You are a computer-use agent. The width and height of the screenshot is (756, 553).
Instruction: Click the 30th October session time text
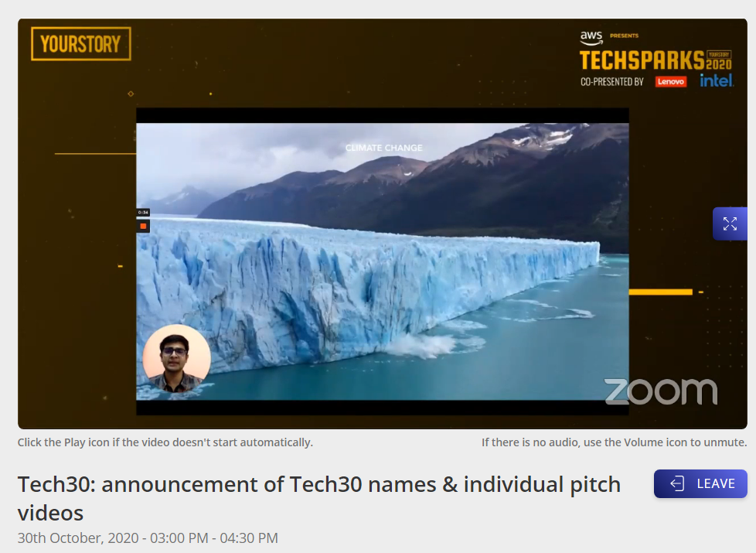point(148,538)
